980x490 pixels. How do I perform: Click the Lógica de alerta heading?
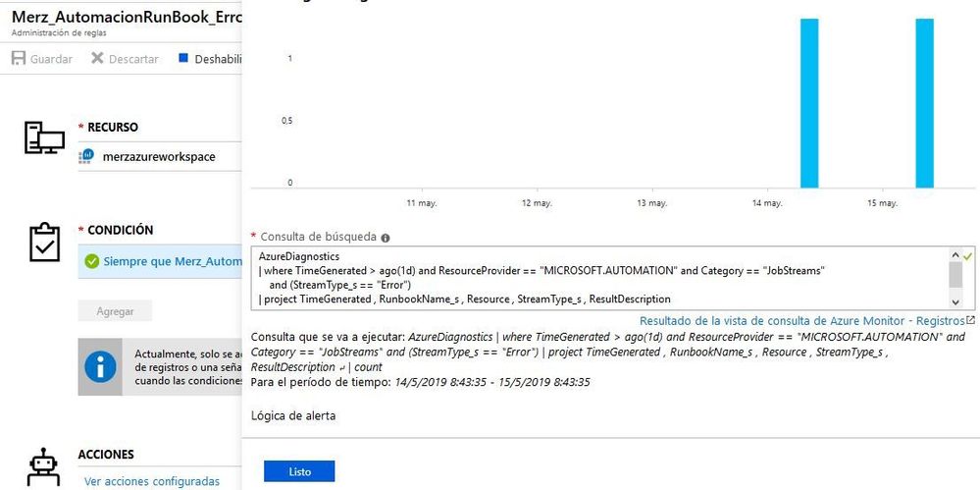click(293, 415)
